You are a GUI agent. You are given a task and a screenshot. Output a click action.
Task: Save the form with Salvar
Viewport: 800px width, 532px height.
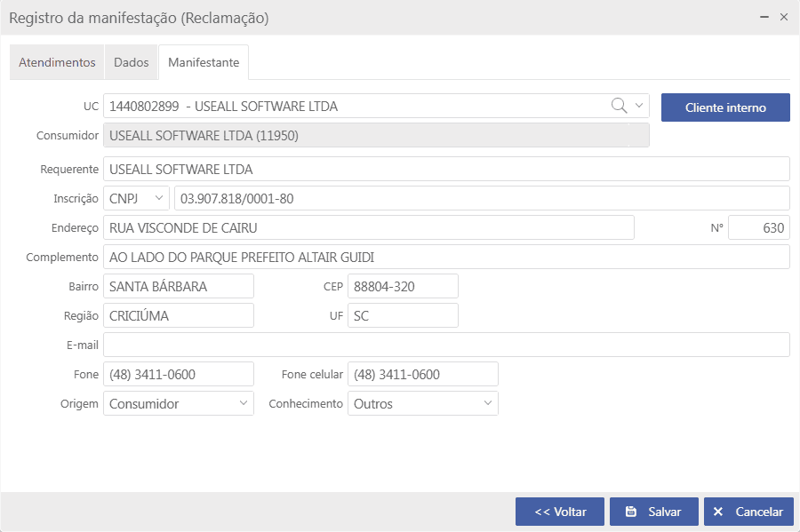654,512
